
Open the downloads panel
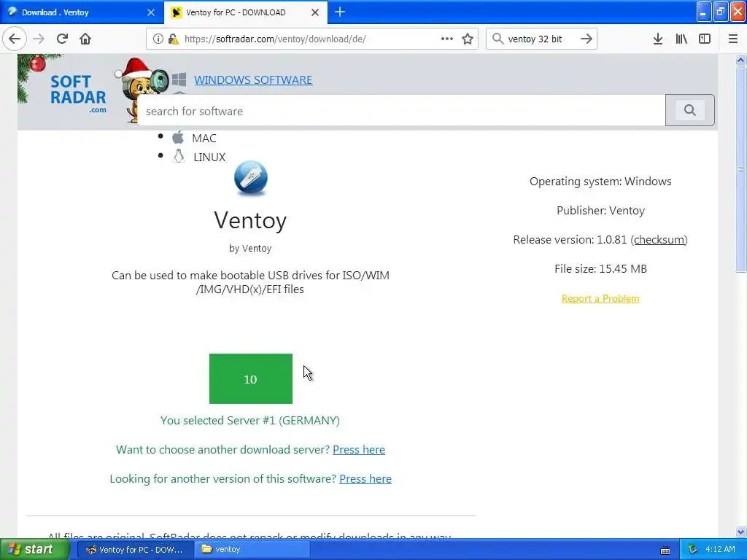(x=658, y=39)
